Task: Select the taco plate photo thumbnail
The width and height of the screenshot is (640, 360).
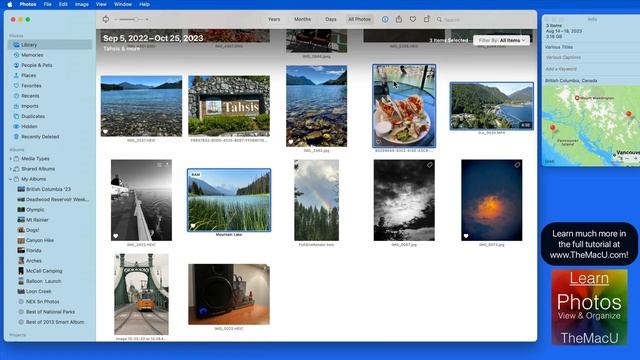Action: pos(404,106)
